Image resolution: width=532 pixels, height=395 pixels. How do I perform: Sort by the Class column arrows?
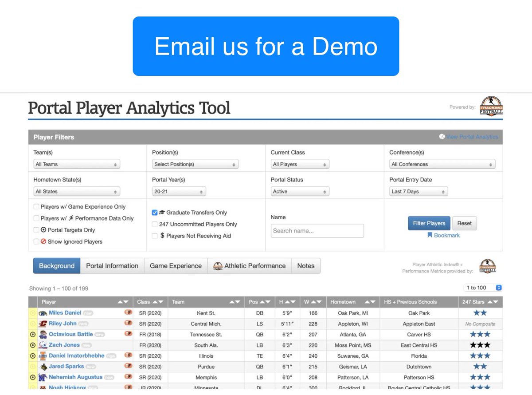(158, 302)
